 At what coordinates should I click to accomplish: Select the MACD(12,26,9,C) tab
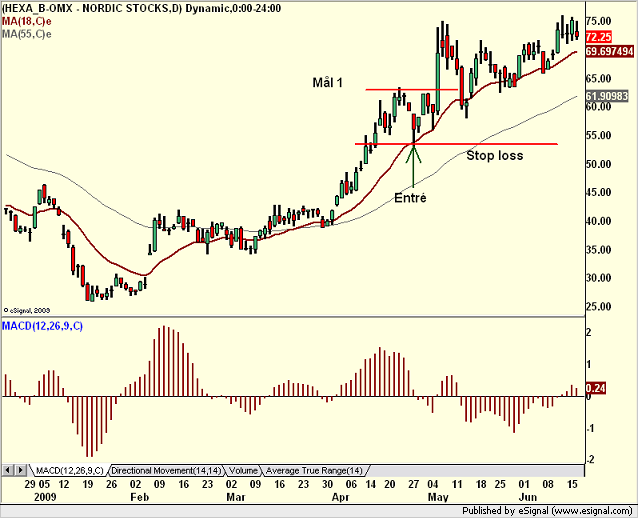pos(70,470)
